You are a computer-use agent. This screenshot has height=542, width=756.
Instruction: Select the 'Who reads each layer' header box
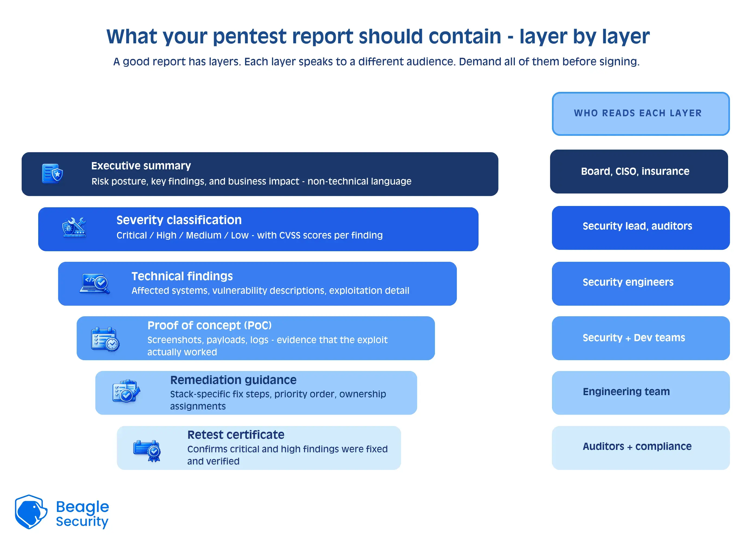[641, 114]
